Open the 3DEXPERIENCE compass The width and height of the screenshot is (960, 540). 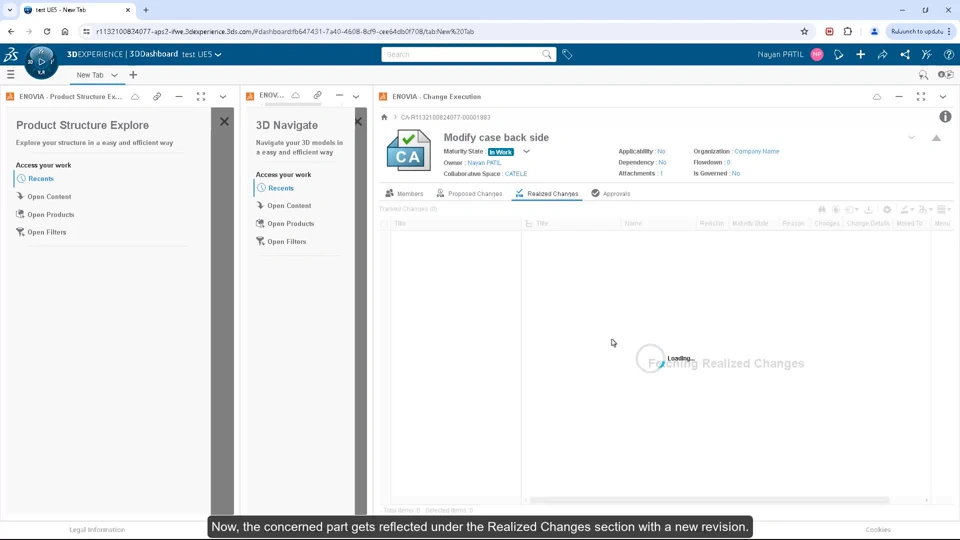pos(41,62)
